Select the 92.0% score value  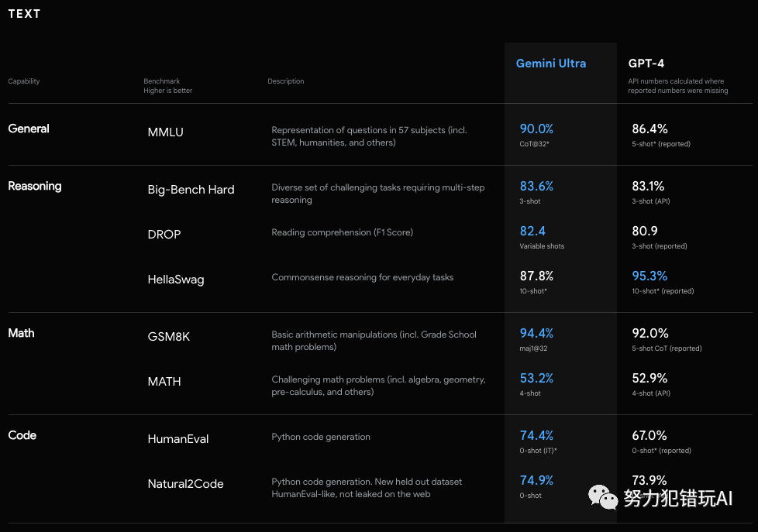point(649,334)
